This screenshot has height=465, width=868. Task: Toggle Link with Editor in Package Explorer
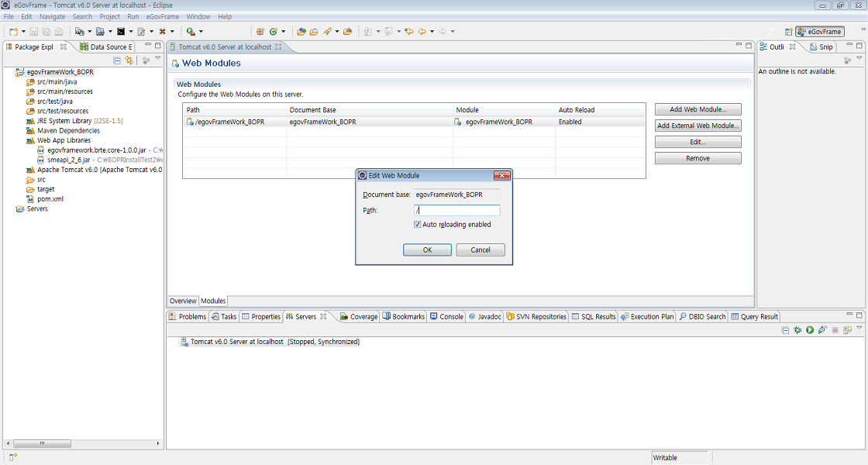(129, 60)
